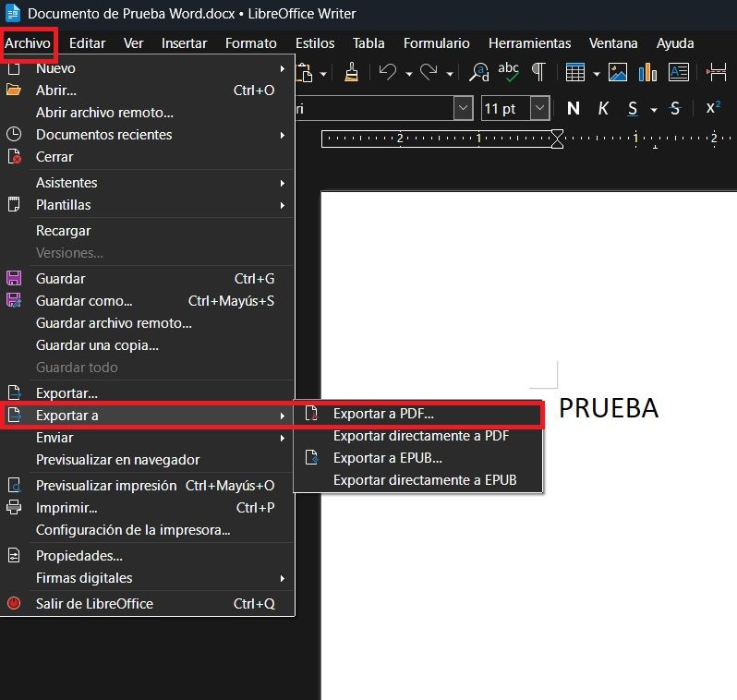
Task: Expand Documentos recientes submenu
Action: (x=147, y=135)
